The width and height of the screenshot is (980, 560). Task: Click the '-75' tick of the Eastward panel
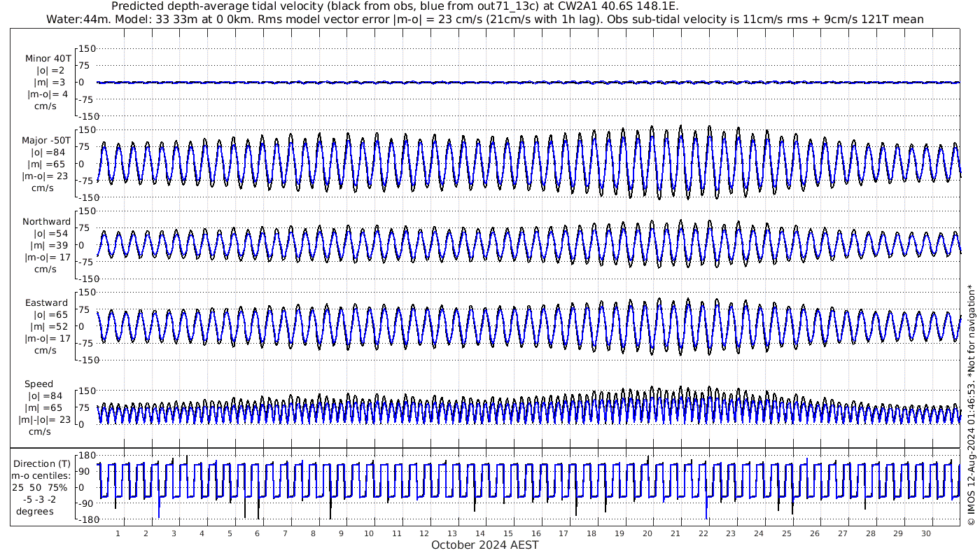(x=87, y=343)
